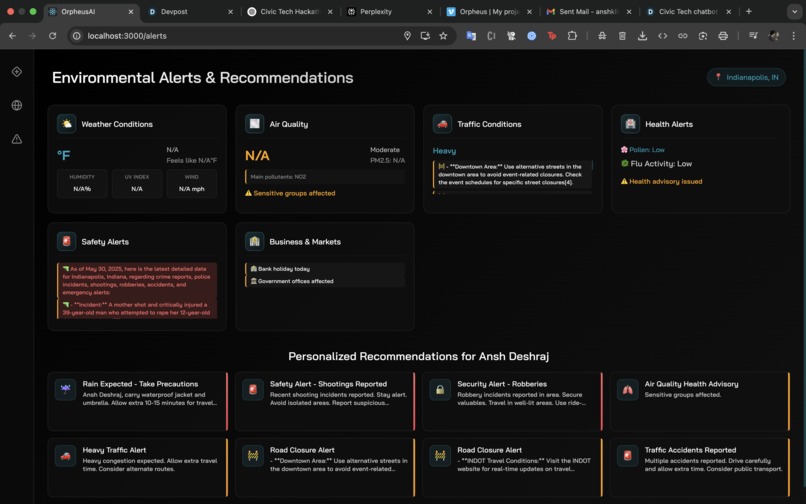Click the Traffic Conditions car icon
806x504 pixels.
(442, 124)
